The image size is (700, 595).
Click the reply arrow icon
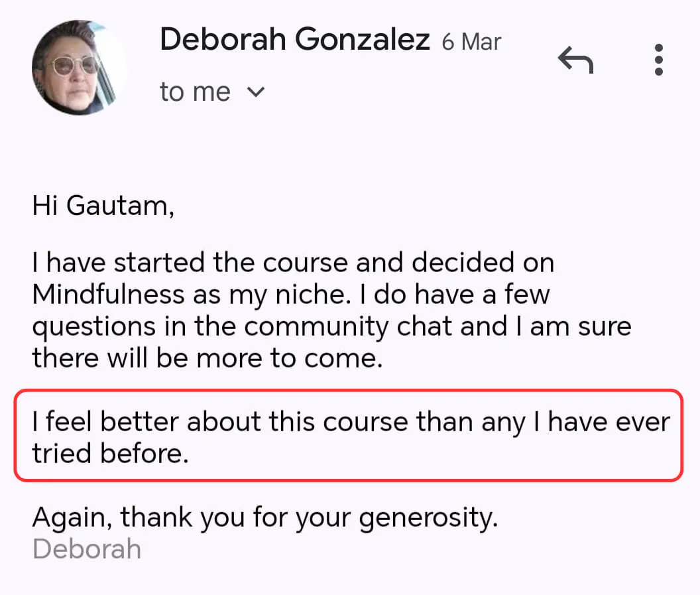575,60
